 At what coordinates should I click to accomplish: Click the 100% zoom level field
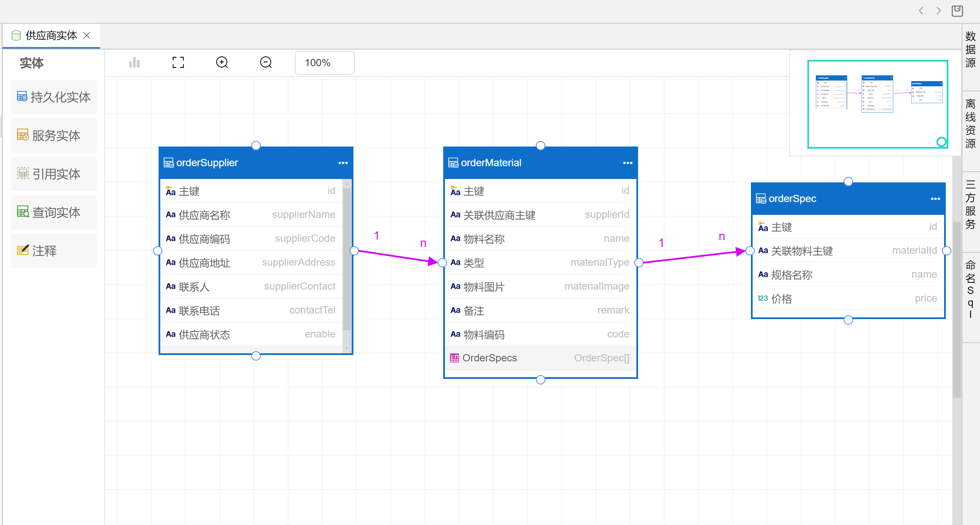coord(324,63)
